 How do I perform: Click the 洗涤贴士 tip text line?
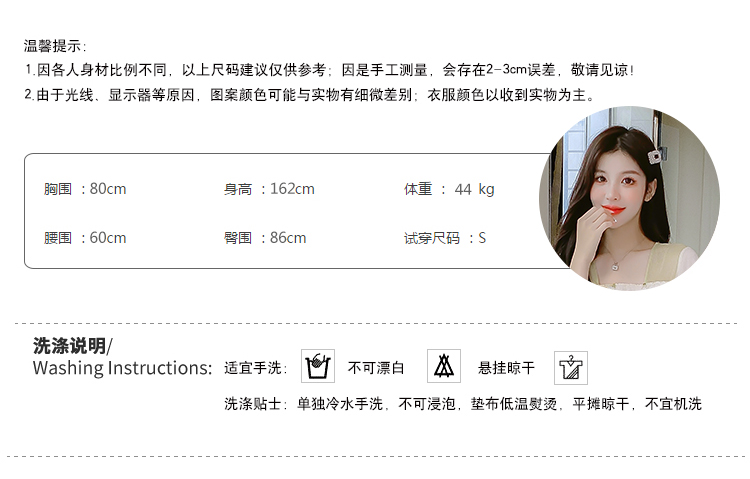coord(463,404)
